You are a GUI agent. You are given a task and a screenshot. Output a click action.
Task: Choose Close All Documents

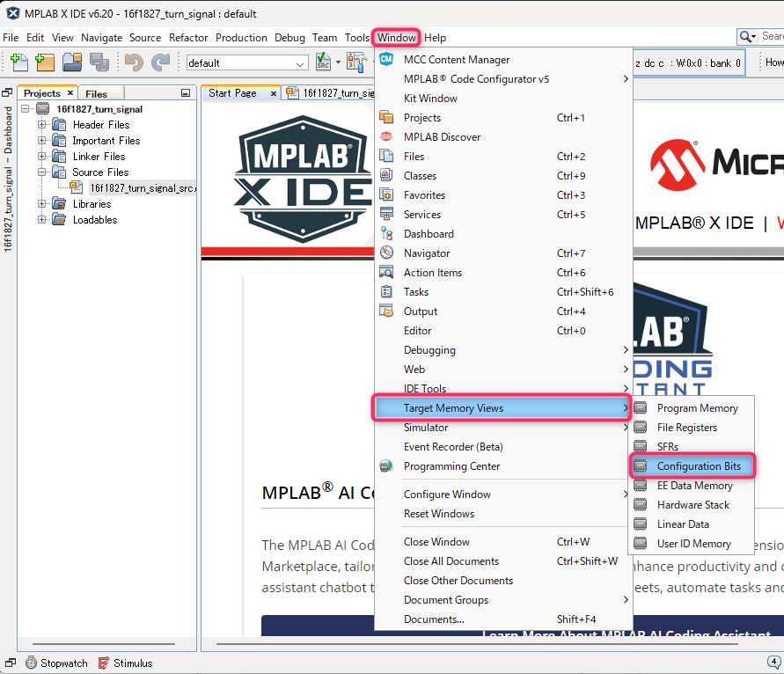coord(503,561)
